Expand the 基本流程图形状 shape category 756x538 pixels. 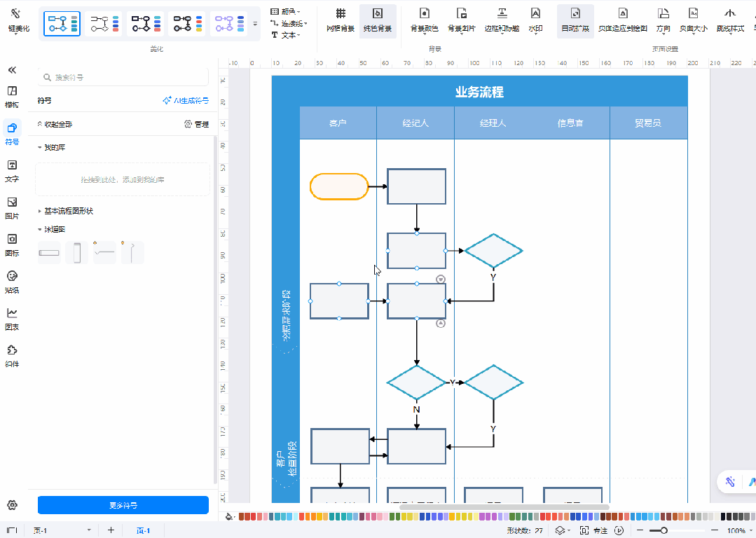[x=69, y=211]
